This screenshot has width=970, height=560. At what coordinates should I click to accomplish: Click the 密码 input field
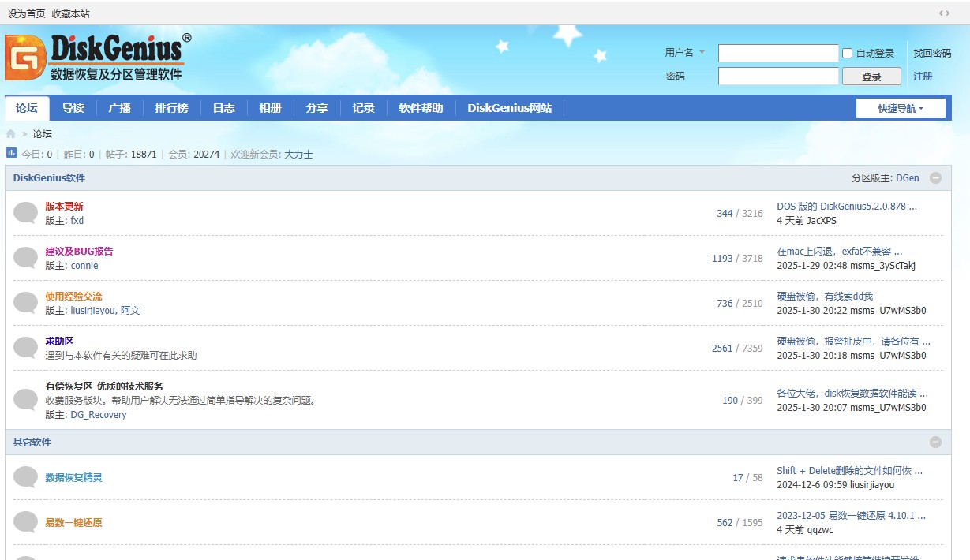coord(777,77)
